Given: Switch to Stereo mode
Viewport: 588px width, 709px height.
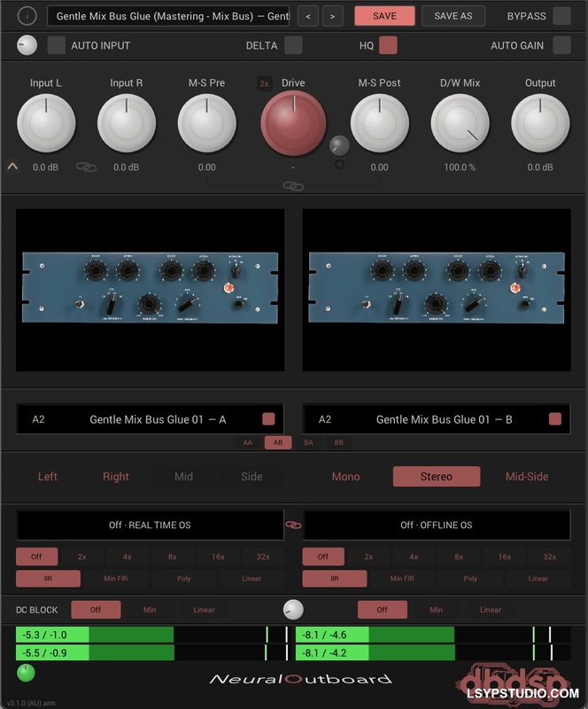Looking at the screenshot, I should pos(437,477).
